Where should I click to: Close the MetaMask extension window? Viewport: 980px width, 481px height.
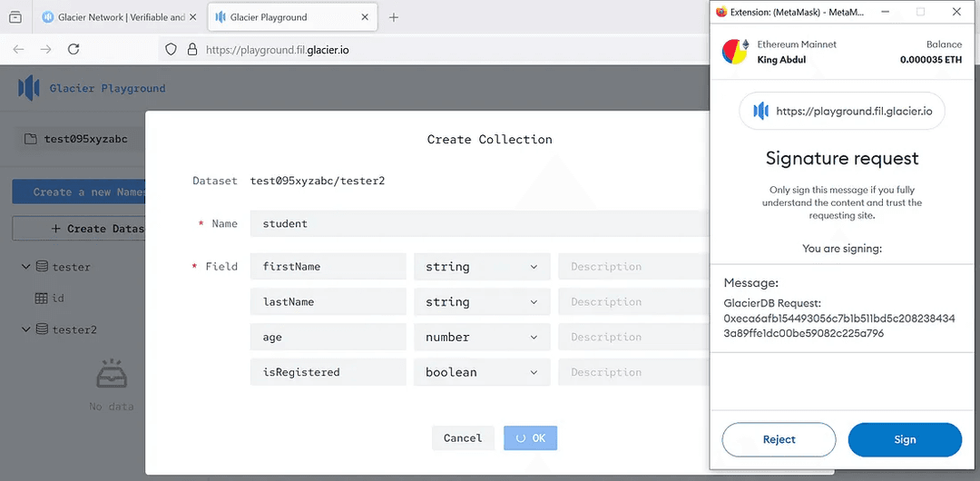tap(957, 11)
